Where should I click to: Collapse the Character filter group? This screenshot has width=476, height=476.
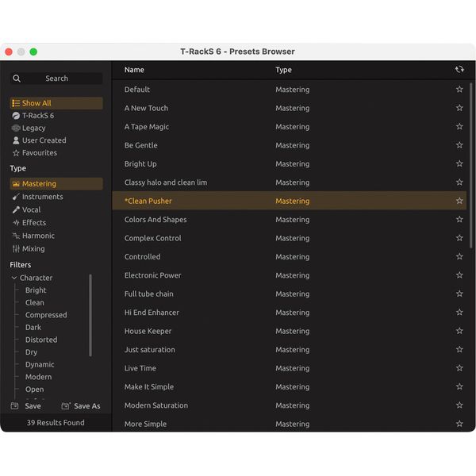pyautogui.click(x=14, y=278)
